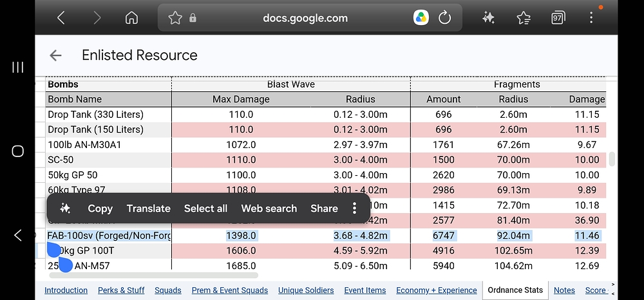Image resolution: width=644 pixels, height=300 pixels.
Task: Tap the browser home icon
Action: pyautogui.click(x=131, y=17)
